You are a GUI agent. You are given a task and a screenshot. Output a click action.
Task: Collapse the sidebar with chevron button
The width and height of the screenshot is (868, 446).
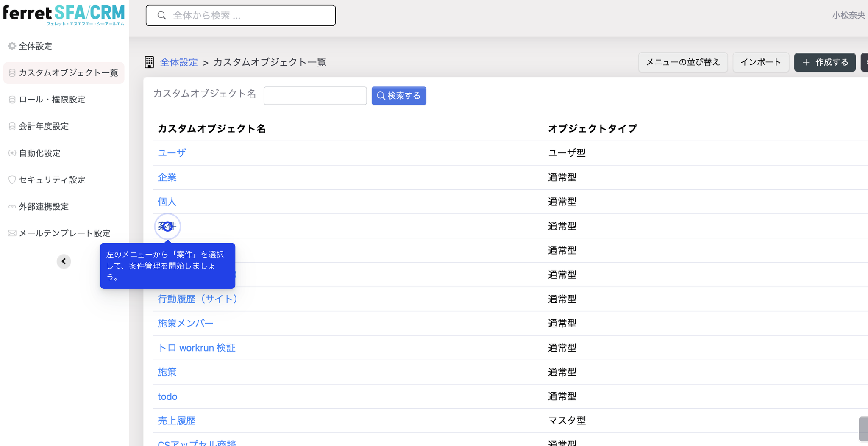pyautogui.click(x=64, y=261)
